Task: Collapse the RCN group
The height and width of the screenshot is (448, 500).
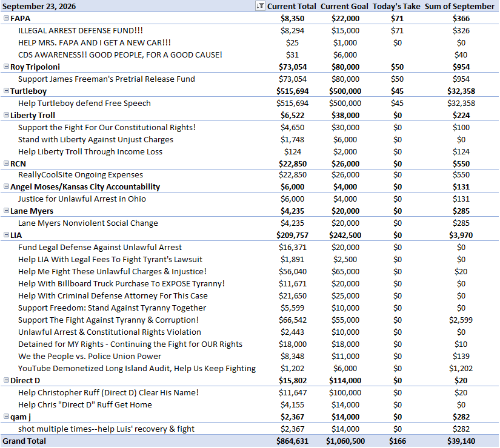Action: (x=6, y=163)
